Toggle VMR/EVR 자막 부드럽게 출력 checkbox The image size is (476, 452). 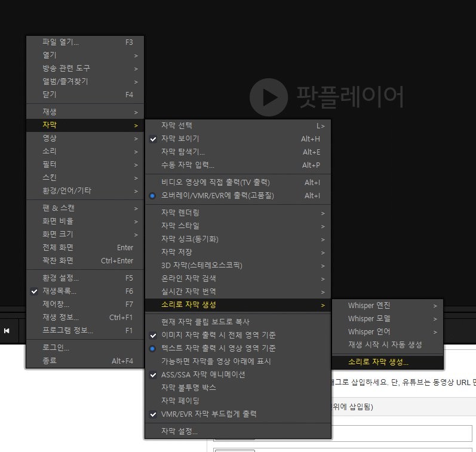pos(238,414)
